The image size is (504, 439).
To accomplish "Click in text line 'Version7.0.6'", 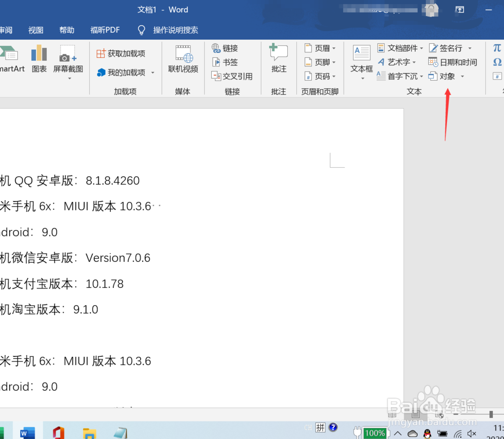I will 118,258.
